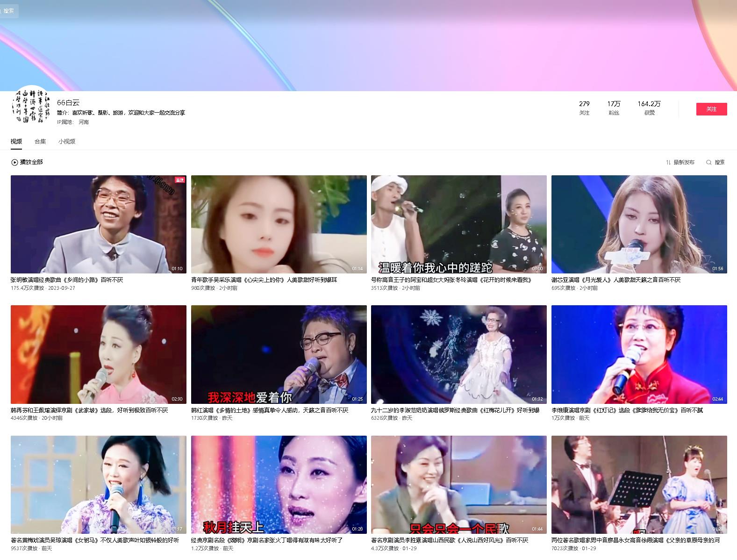
Task: Expand the 最新发布 sorting dropdown
Action: 684,162
